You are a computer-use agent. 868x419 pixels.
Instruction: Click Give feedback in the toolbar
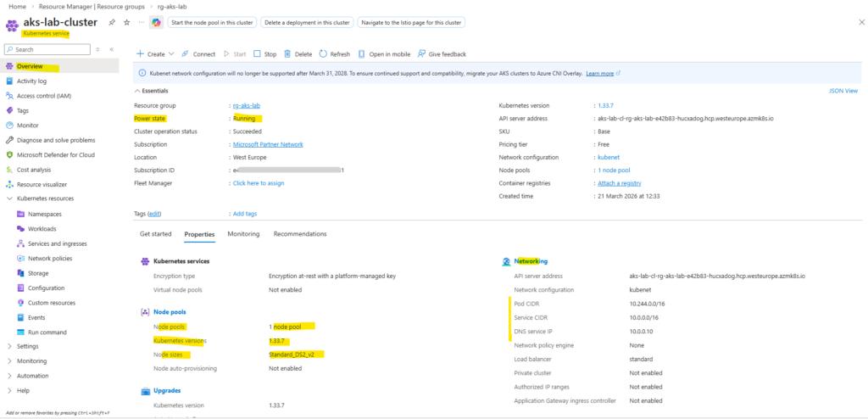coord(441,54)
